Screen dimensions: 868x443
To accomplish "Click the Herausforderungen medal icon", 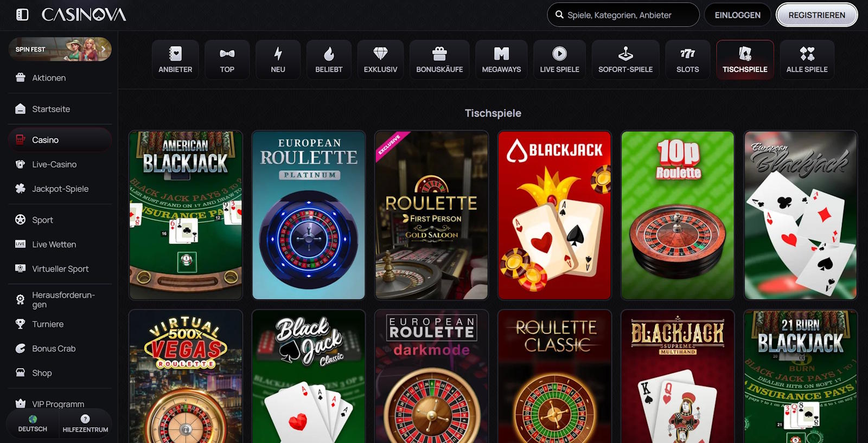I will pyautogui.click(x=21, y=299).
